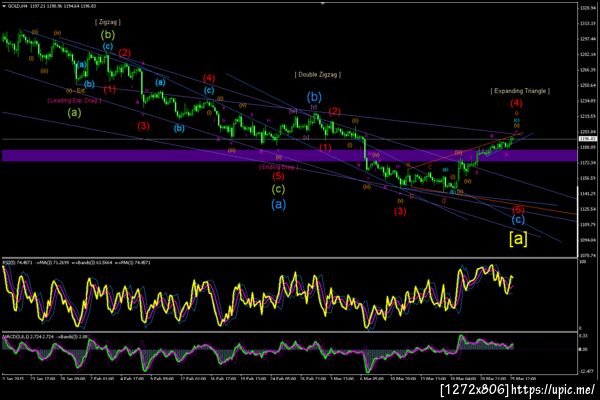The width and height of the screenshot is (600, 400).
Task: Click the pink [ Ending Diag ] label
Action: (278, 167)
